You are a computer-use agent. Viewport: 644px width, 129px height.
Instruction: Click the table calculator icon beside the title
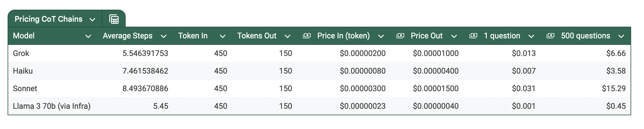tap(114, 19)
